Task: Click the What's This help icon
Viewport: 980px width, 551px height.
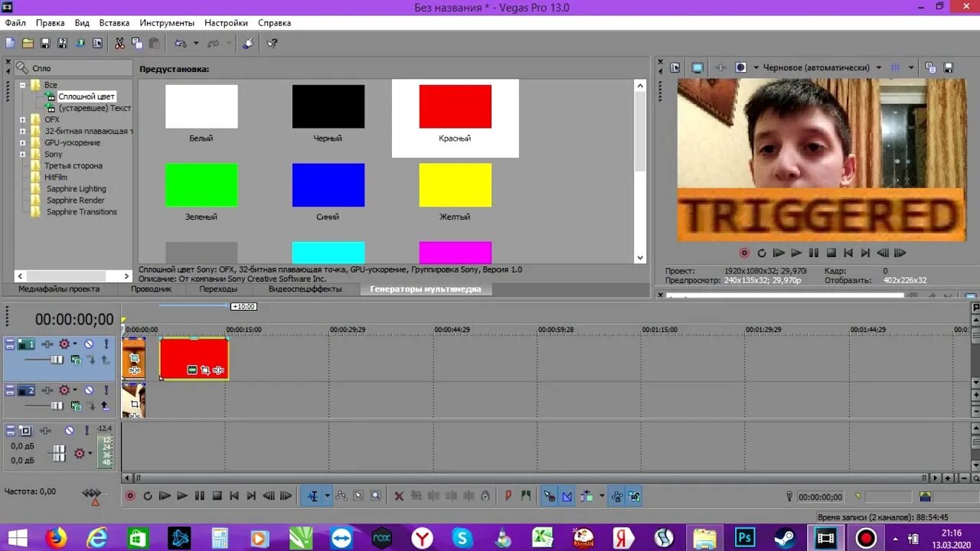Action: (272, 44)
